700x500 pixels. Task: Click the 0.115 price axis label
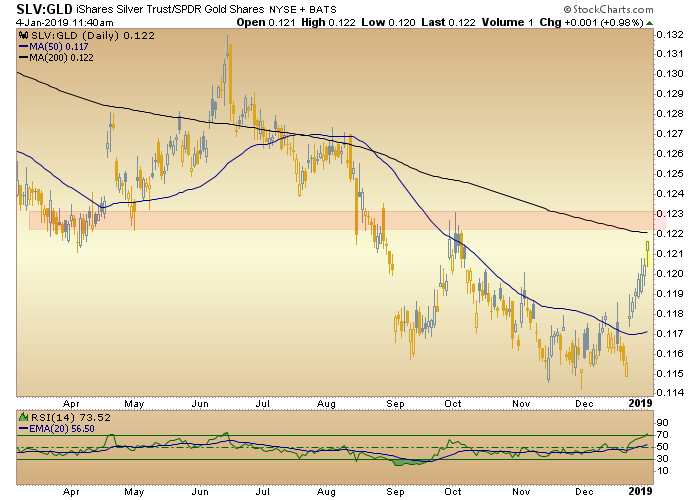pos(670,374)
